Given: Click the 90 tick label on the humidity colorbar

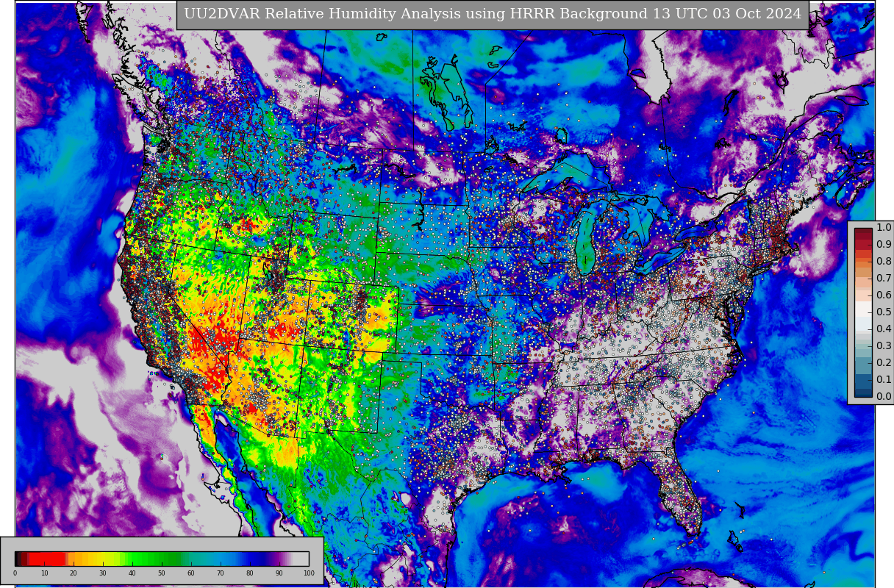Looking at the screenshot, I should [279, 573].
